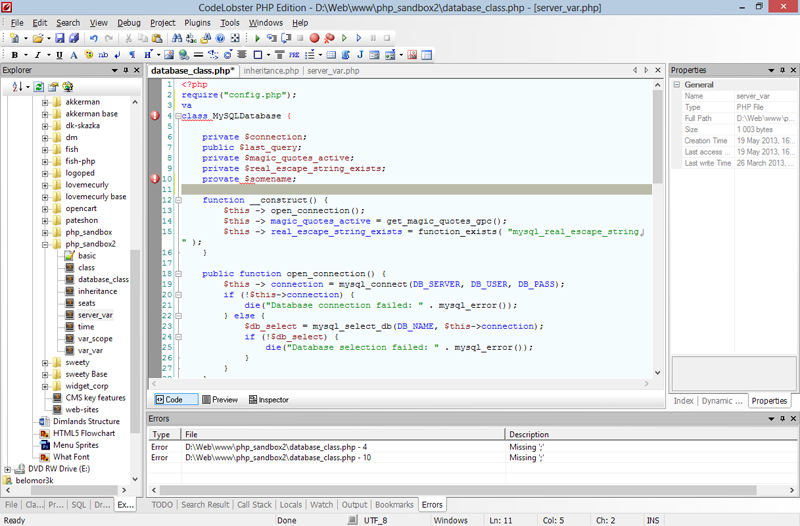Switch to inheritance.php tab
The height and width of the screenshot is (526, 800).
pyautogui.click(x=271, y=71)
